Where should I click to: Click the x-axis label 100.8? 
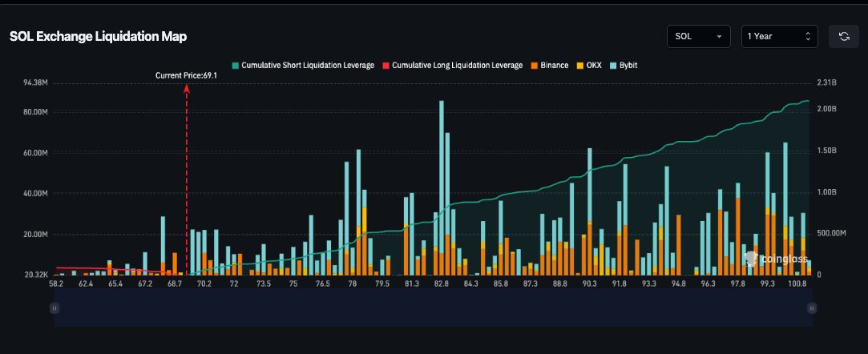pos(797,284)
